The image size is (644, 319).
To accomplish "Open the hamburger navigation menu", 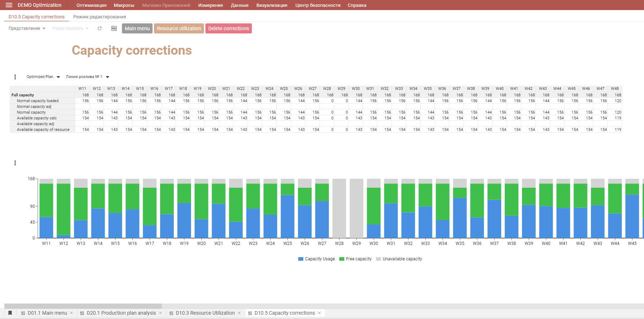I will (9, 5).
